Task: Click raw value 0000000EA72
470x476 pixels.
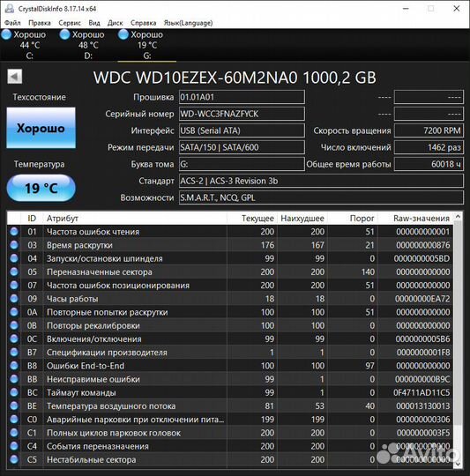Action: pyautogui.click(x=422, y=299)
